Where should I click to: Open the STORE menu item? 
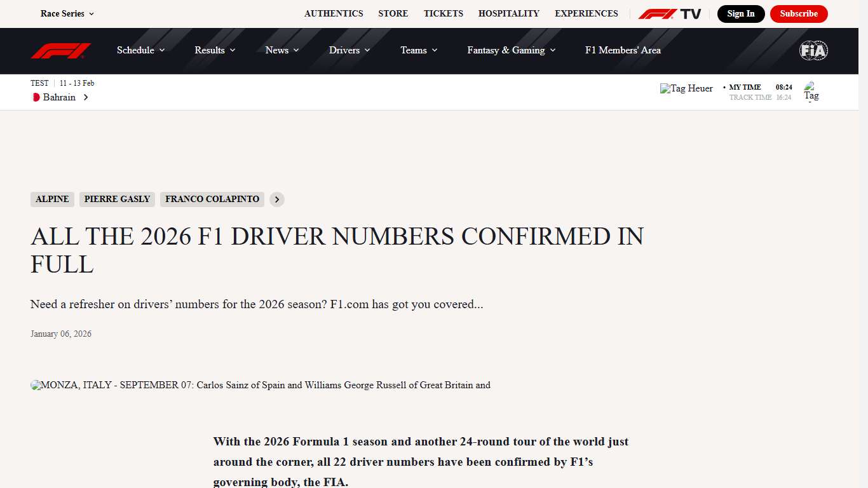tap(393, 13)
